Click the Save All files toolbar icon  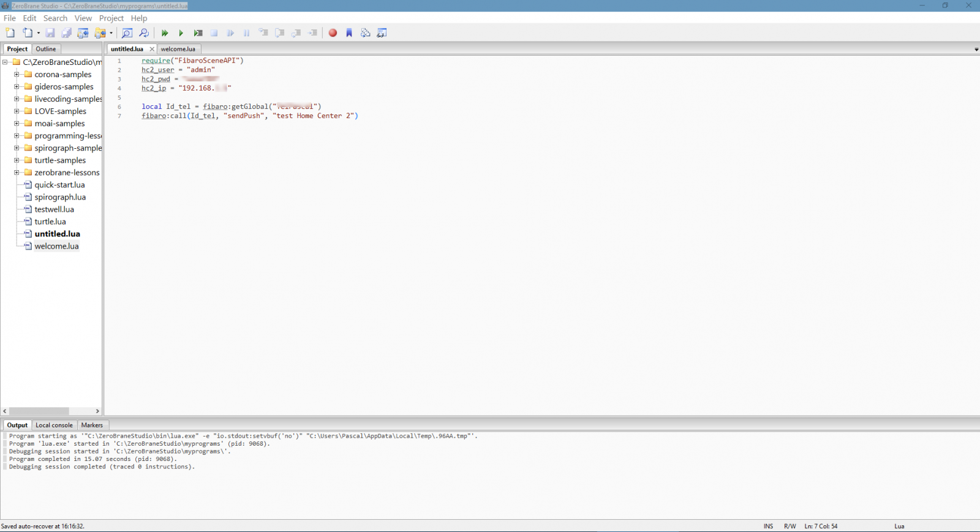click(x=67, y=33)
